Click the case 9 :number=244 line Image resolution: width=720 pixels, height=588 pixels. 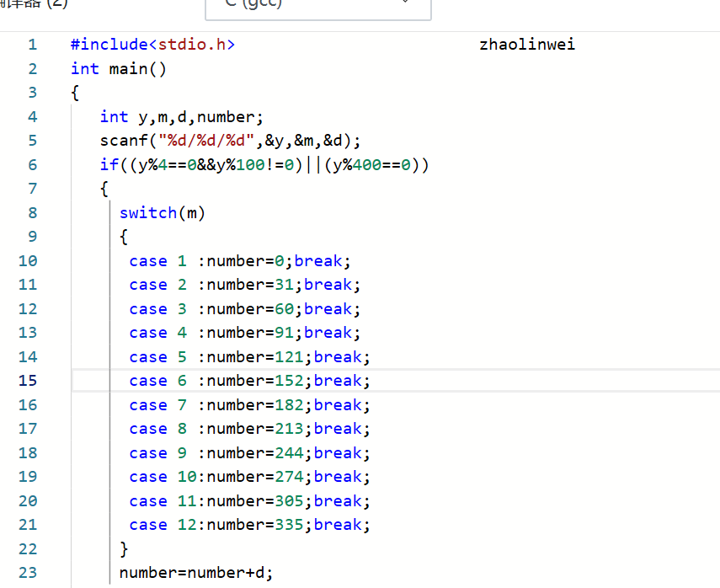click(x=249, y=453)
